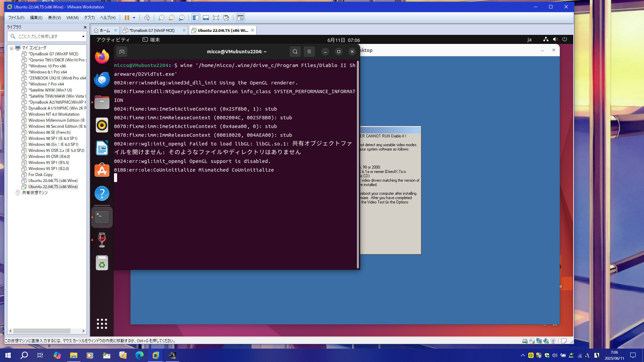This screenshot has height=362, width=644.
Task: Open the タブ(T) menu
Action: (x=89, y=18)
